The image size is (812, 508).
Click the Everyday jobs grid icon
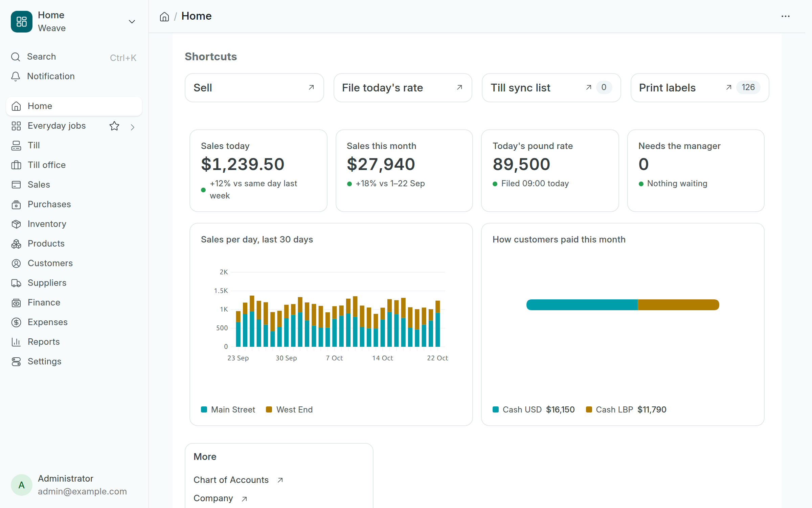coord(16,126)
